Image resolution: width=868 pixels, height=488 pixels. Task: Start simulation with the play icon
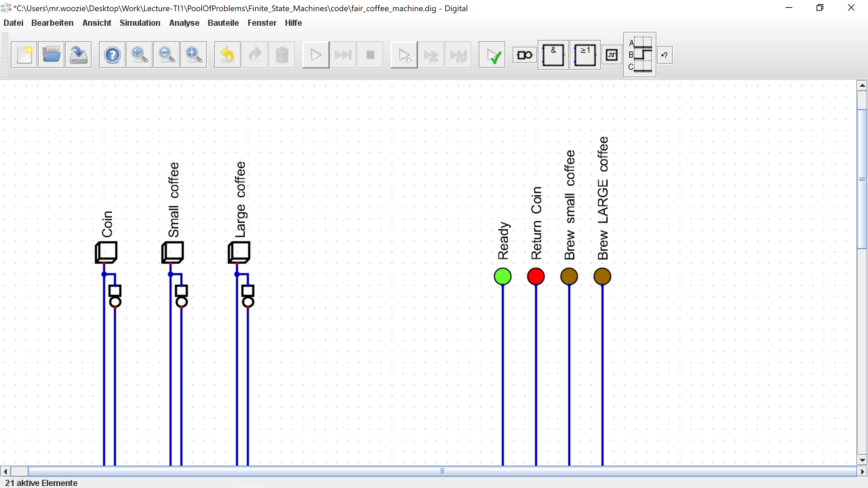click(x=316, y=55)
